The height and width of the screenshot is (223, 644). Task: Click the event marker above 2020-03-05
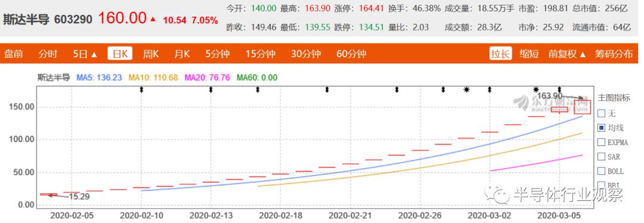559,89
